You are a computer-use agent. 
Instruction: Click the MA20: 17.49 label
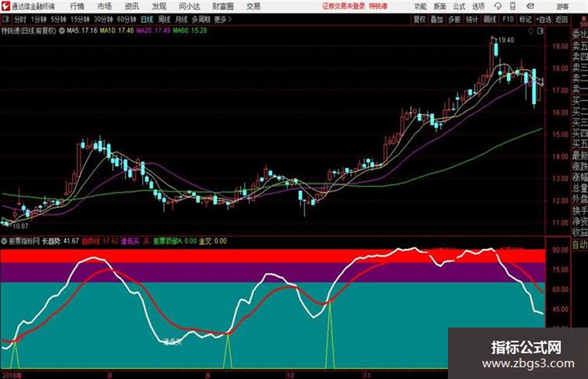[x=153, y=30]
